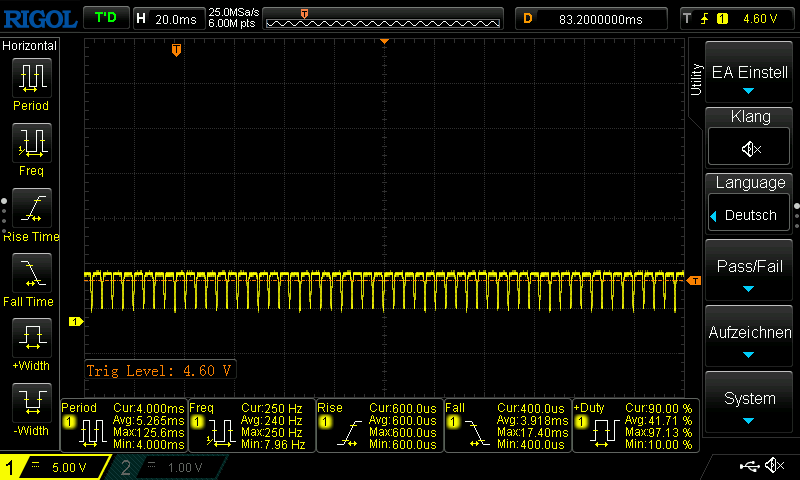
Task: Select the +Width measurement icon
Action: click(30, 339)
